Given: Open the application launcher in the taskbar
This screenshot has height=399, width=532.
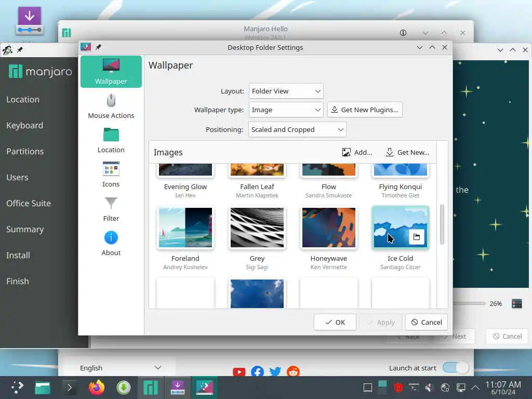Looking at the screenshot, I should coord(17,388).
